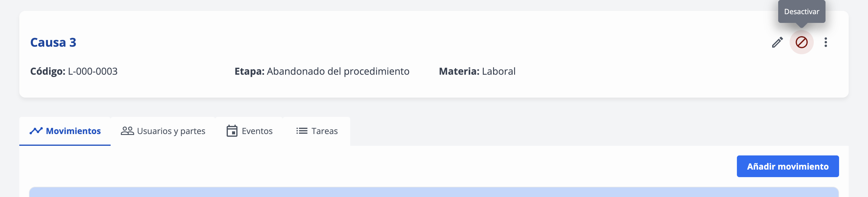Click the list icon beside Tareas

click(x=302, y=131)
